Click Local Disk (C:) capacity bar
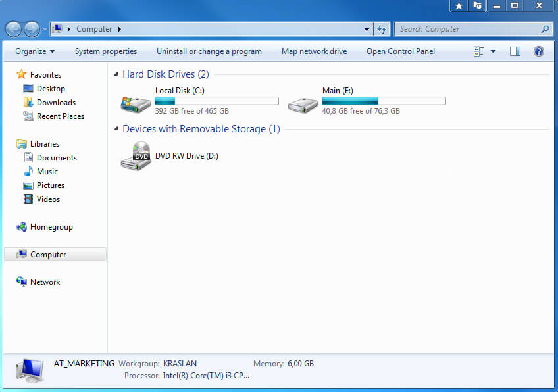The height and width of the screenshot is (392, 558). coord(216,101)
